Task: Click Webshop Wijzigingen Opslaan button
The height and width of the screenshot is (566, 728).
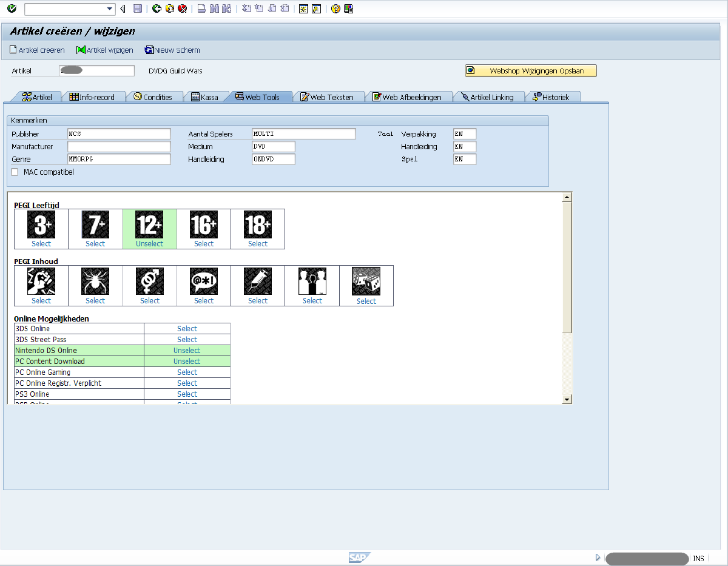Action: 531,71
